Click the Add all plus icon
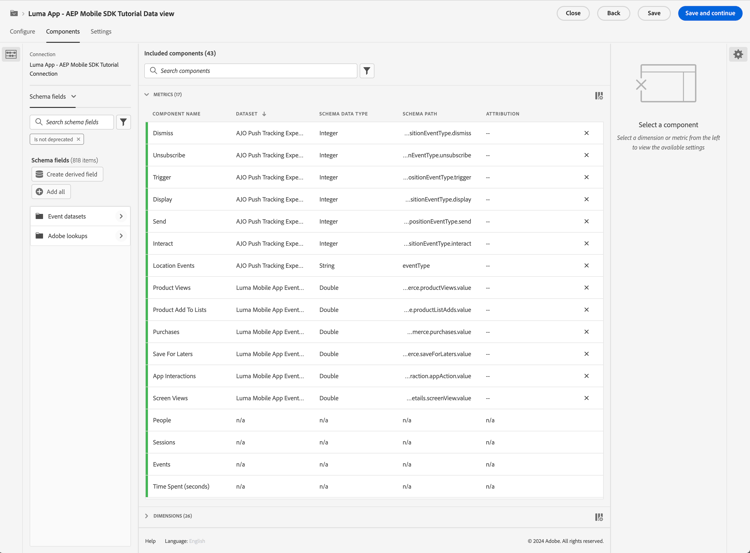Screen dimensions: 750x553 39,191
